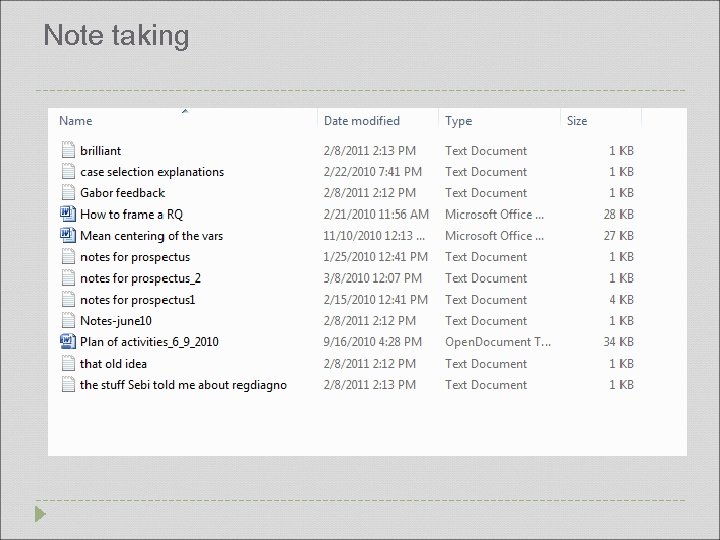Click the icon of notes for prospectus1
The width and height of the screenshot is (720, 540).
68,299
